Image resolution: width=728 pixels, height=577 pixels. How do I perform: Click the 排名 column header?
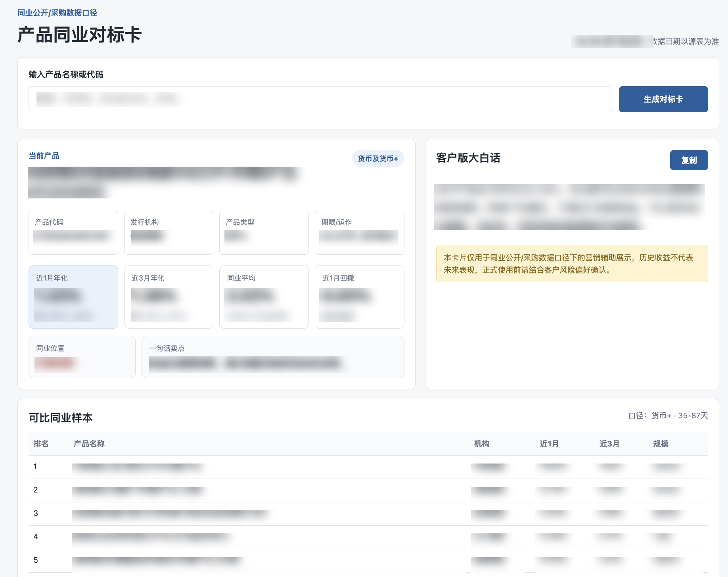click(x=41, y=444)
